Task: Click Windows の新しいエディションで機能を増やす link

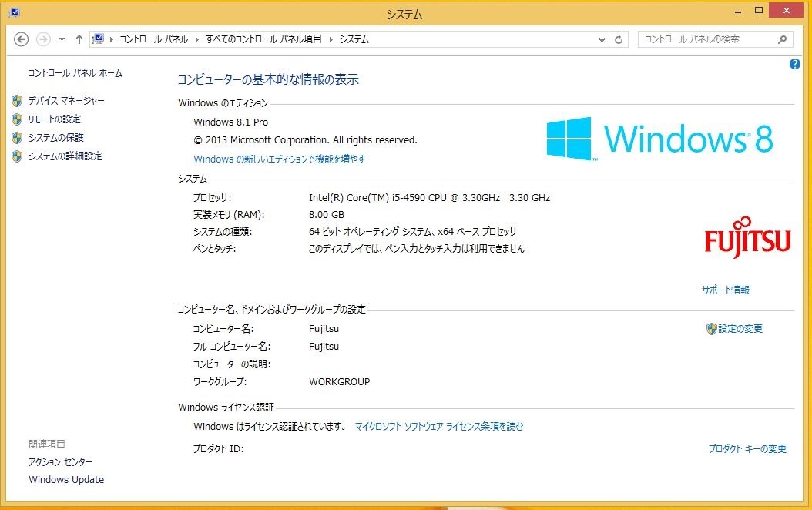Action: [279, 159]
